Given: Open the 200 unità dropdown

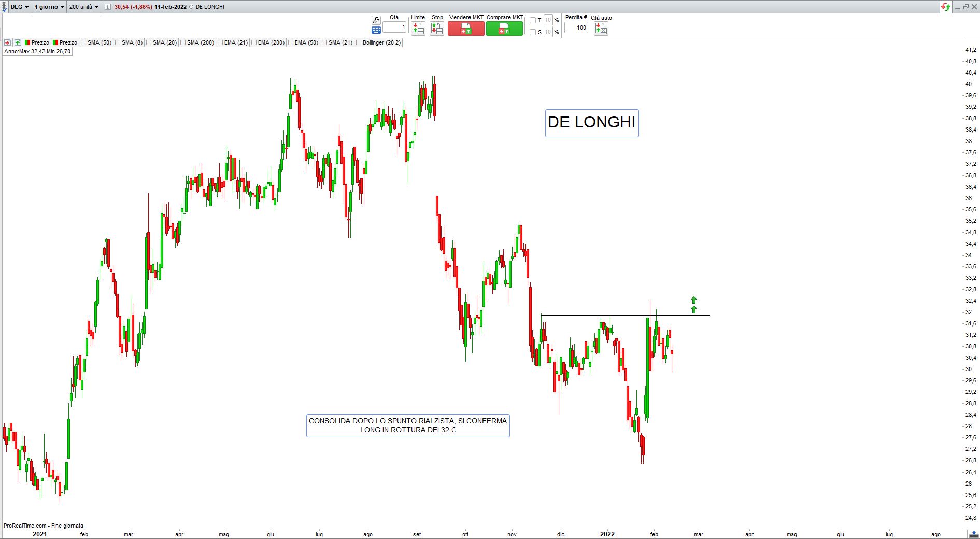Looking at the screenshot, I should click(83, 7).
